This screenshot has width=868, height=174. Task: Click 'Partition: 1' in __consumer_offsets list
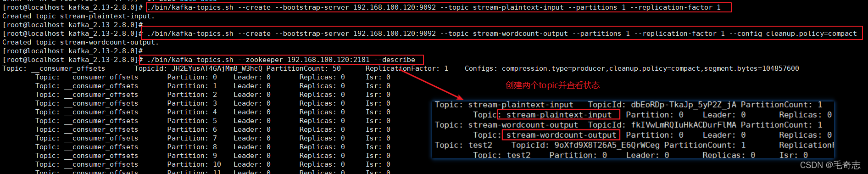[192, 86]
